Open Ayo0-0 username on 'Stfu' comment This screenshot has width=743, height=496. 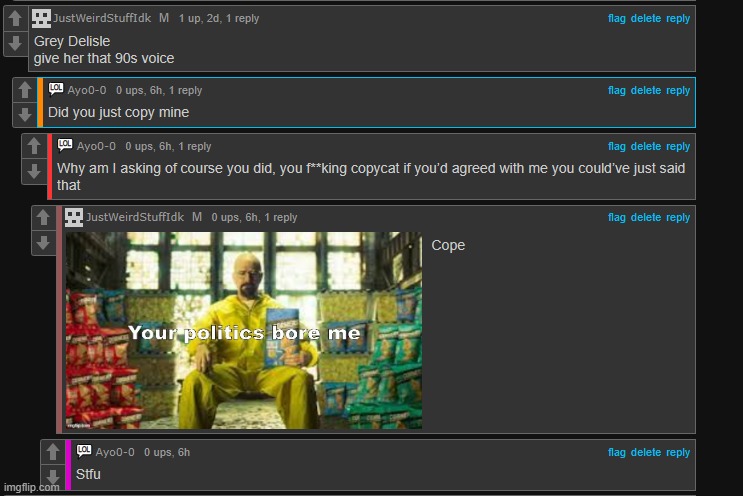click(115, 452)
